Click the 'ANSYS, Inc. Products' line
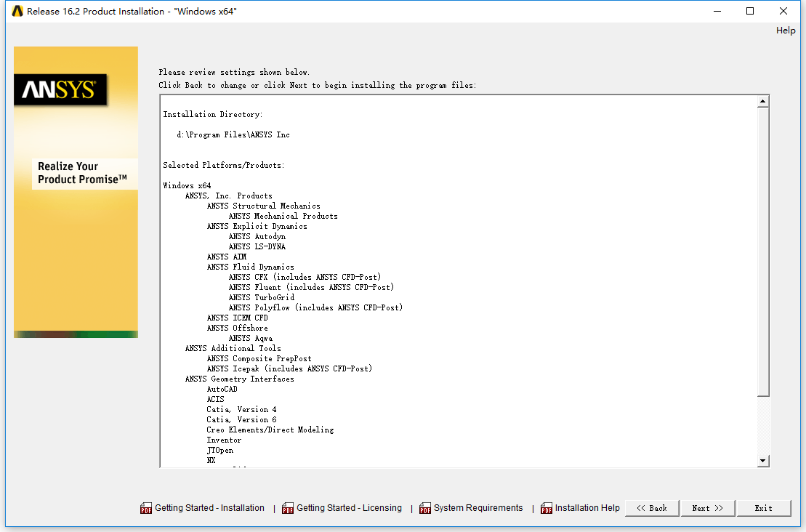The image size is (806, 532). [229, 196]
